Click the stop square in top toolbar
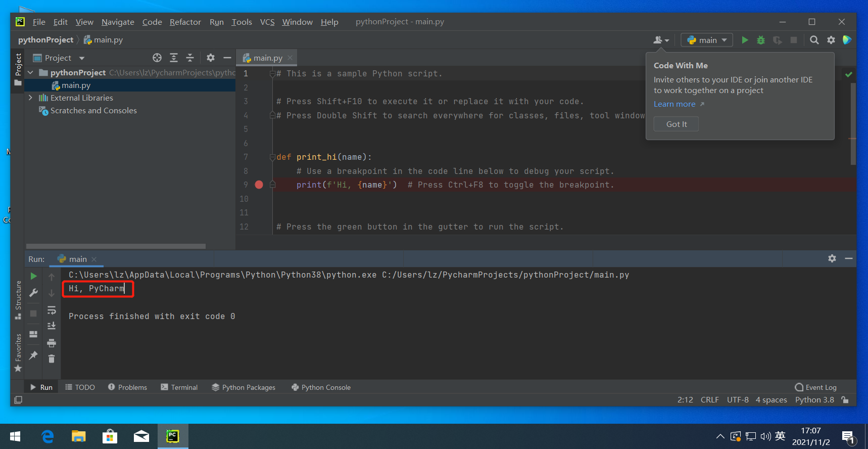The width and height of the screenshot is (868, 449). tap(794, 40)
